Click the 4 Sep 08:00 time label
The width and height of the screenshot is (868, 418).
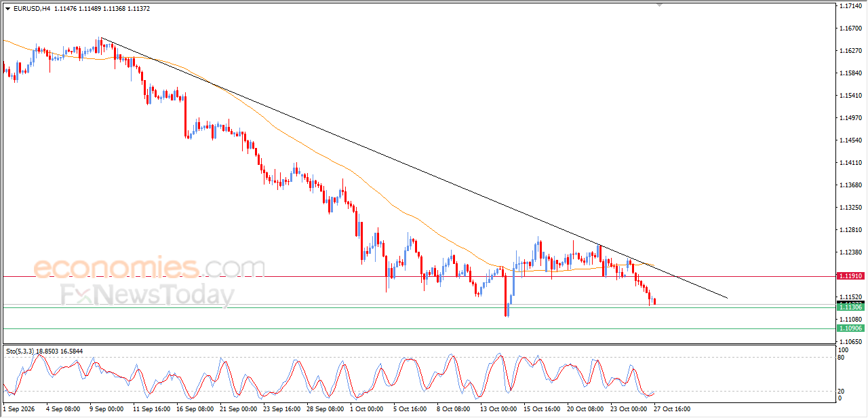[x=62, y=409]
